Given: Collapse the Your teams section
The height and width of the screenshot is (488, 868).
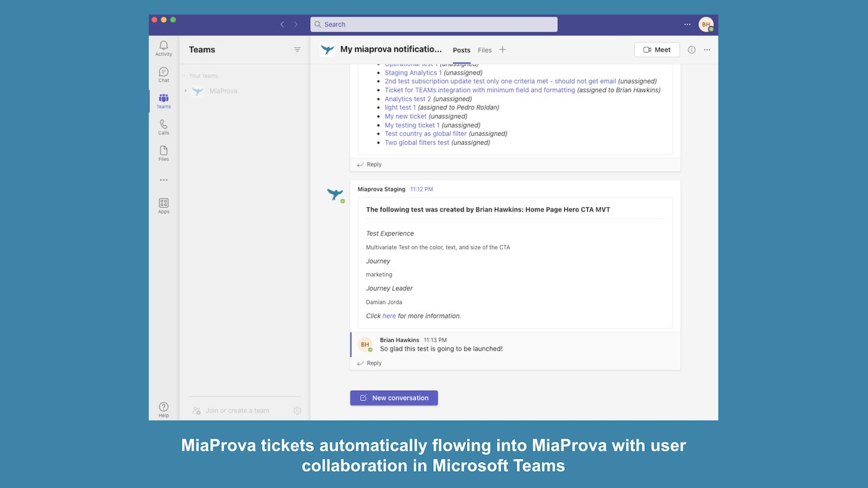Looking at the screenshot, I should [x=185, y=76].
